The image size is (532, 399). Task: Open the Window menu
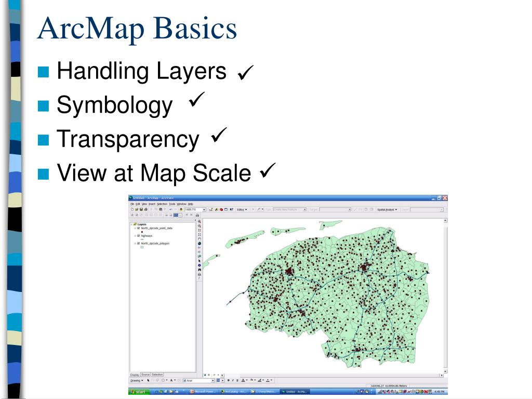coord(181,204)
